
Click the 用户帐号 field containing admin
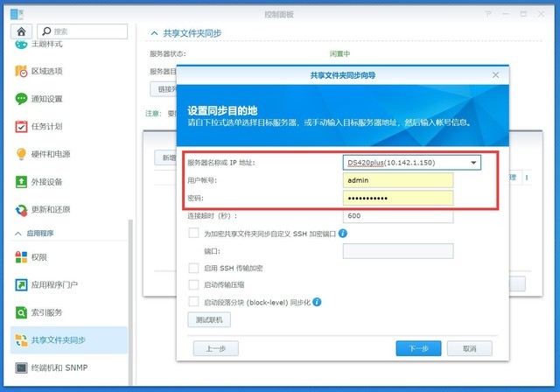pos(398,180)
